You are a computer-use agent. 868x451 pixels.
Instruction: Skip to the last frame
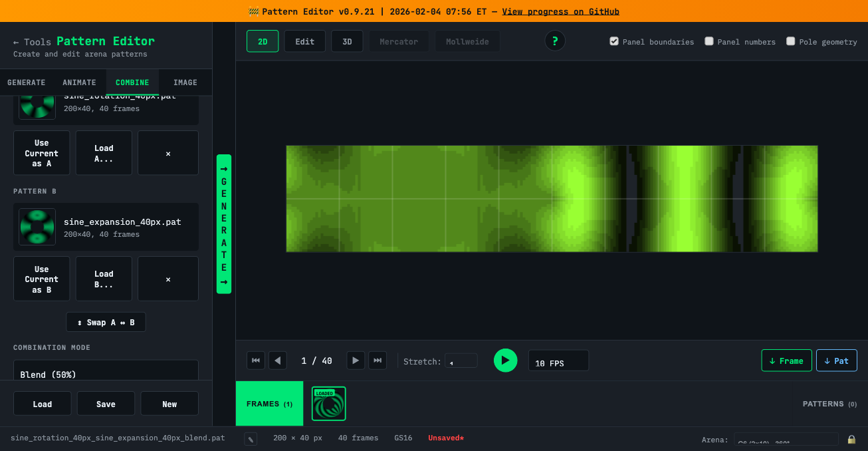click(x=378, y=361)
